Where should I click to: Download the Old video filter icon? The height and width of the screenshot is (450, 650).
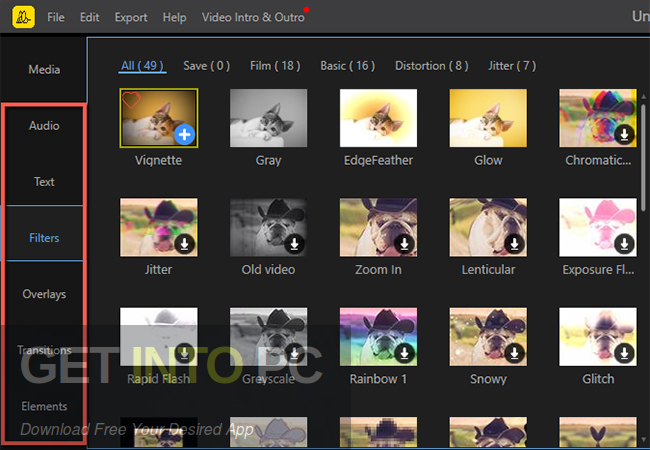pos(294,244)
